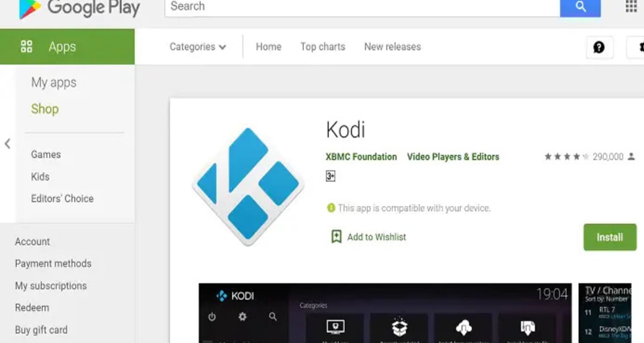Click the Google Play logo

(79, 9)
